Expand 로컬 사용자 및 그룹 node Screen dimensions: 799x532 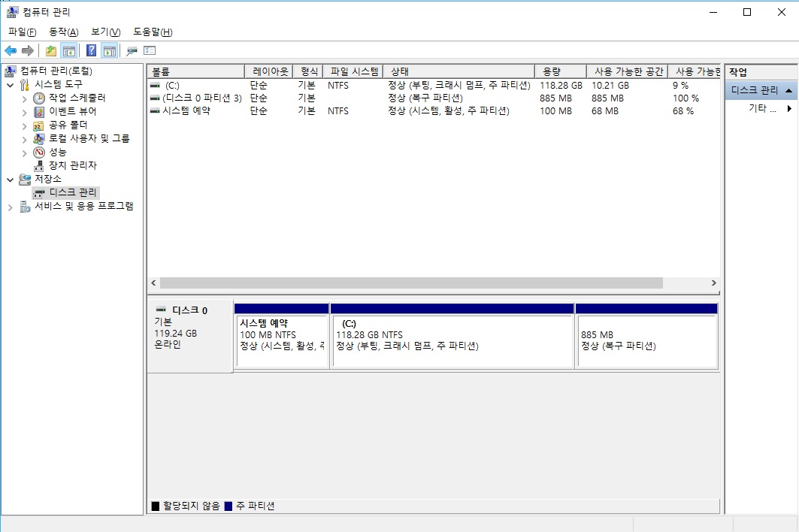point(24,139)
